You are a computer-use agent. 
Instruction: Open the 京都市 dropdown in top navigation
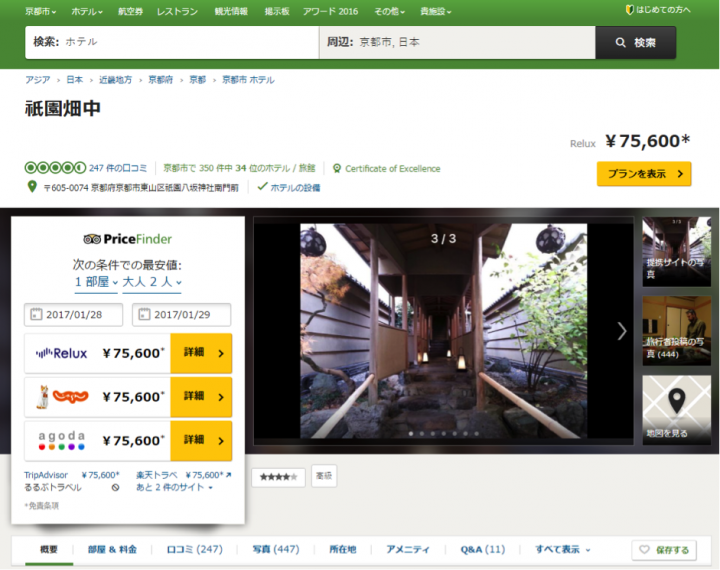(40, 11)
